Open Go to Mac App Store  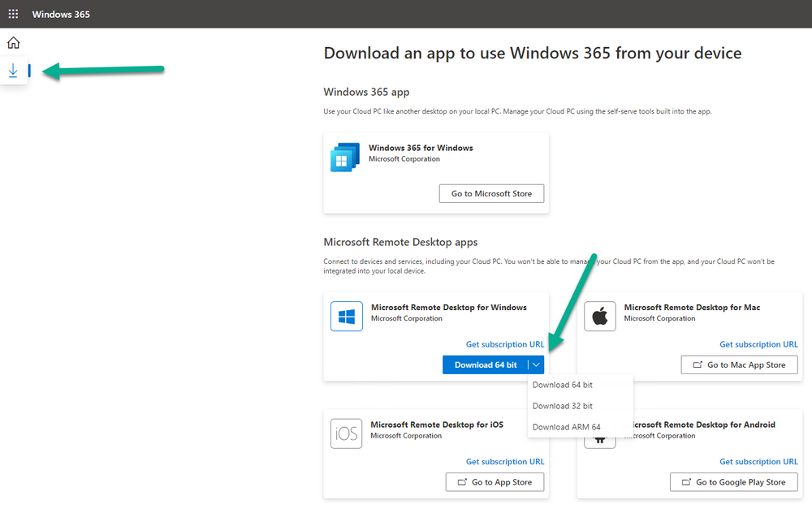(739, 365)
